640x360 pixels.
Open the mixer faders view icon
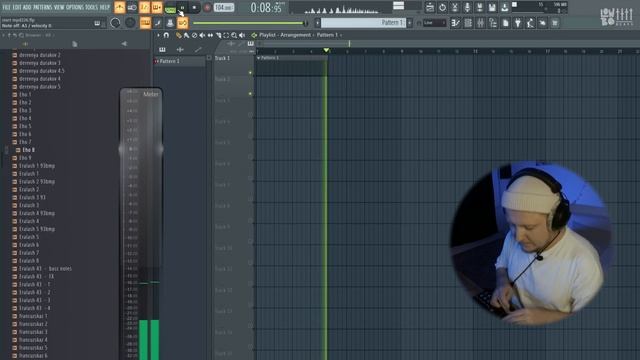pos(480,23)
